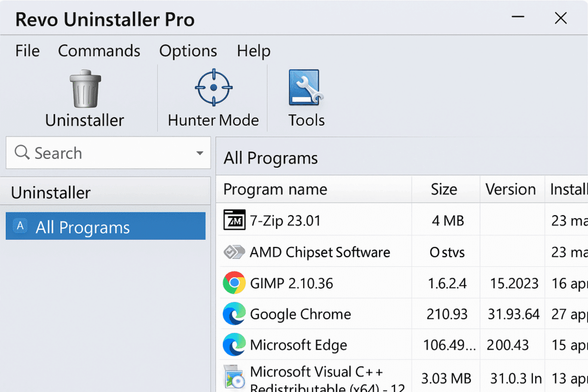This screenshot has height=392, width=588.
Task: Click the 200.43 version cell
Action: tap(508, 345)
